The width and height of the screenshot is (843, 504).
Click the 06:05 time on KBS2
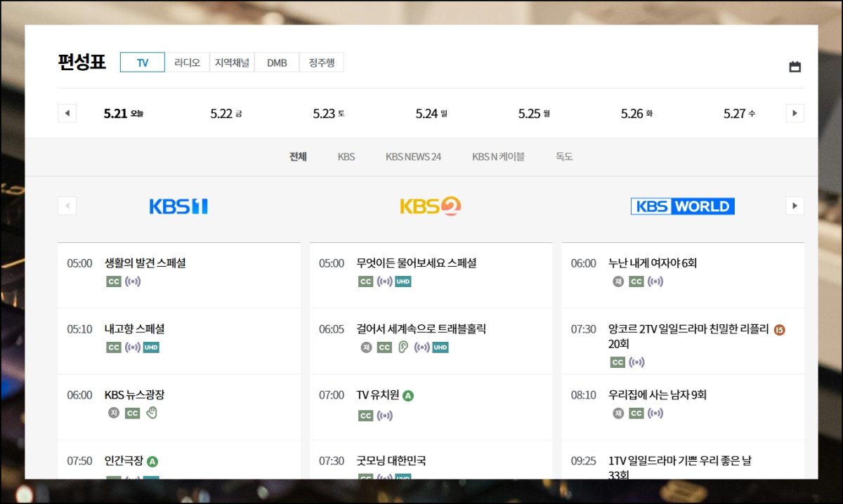(332, 329)
